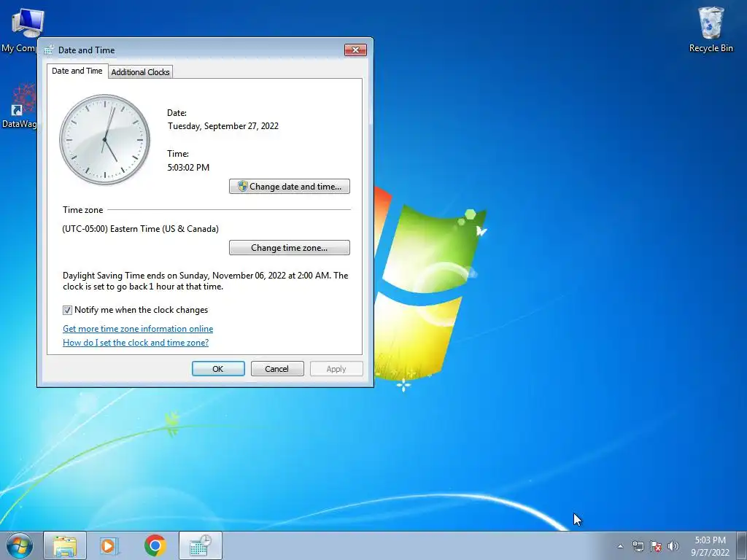The image size is (747, 560).
Task: Open Google Chrome from the taskbar
Action: coord(155,545)
